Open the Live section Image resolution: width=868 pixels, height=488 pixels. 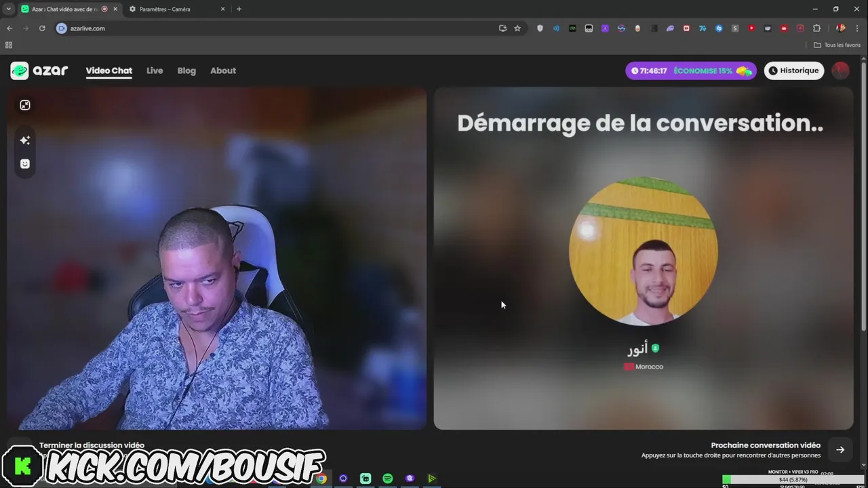[x=155, y=70]
